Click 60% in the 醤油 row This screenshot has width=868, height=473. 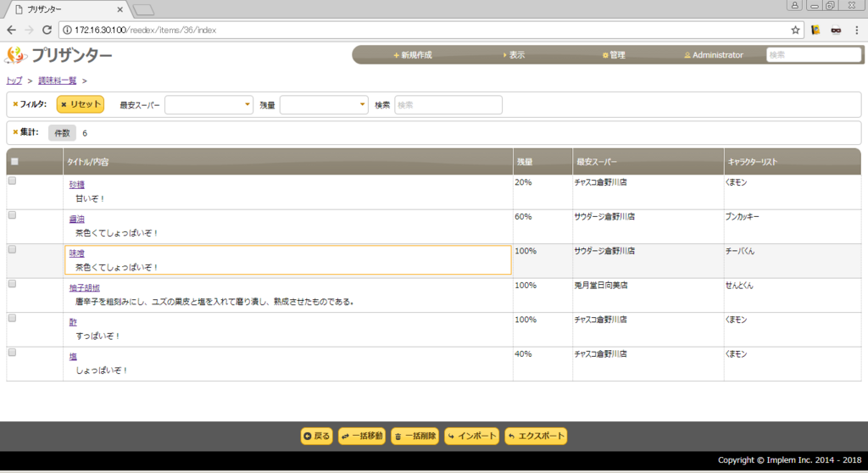[x=523, y=216]
